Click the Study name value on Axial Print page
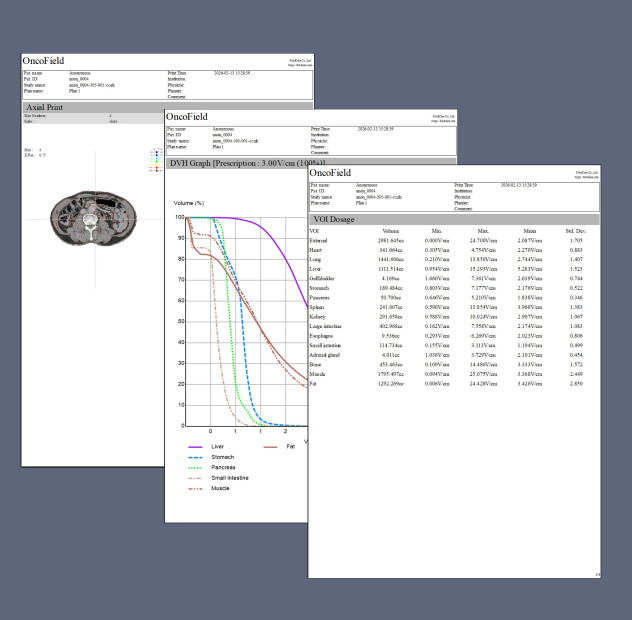Image resolution: width=632 pixels, height=620 pixels. 92,85
